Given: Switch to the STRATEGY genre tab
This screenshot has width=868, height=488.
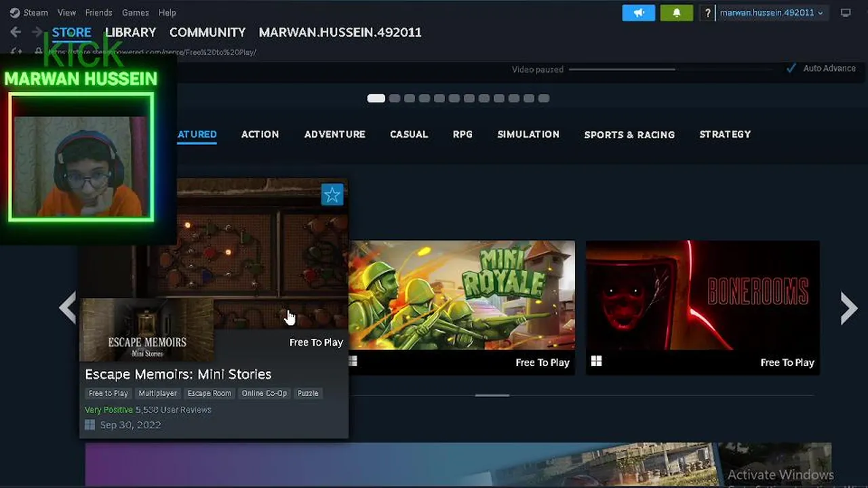Looking at the screenshot, I should click(725, 134).
